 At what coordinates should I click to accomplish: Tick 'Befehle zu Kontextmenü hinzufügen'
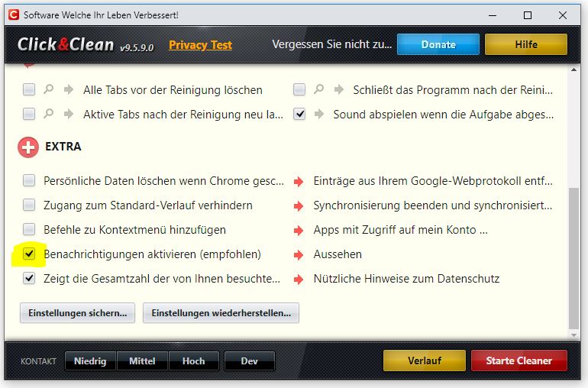pyautogui.click(x=29, y=229)
